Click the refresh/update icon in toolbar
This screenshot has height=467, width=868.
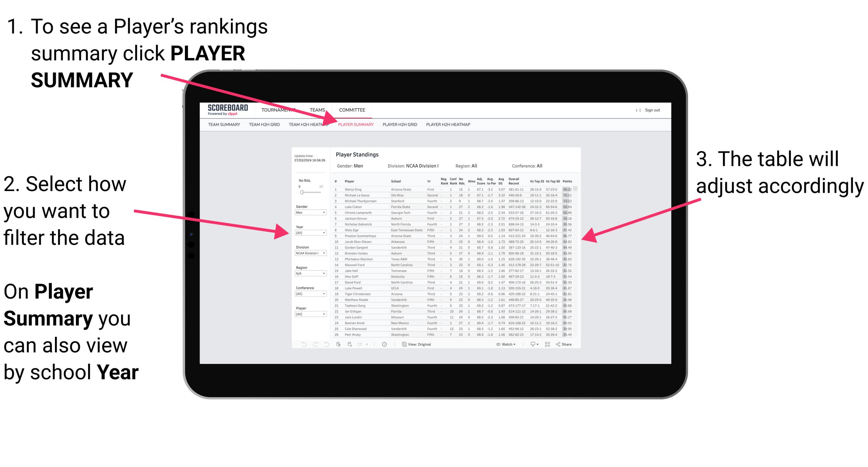point(339,344)
